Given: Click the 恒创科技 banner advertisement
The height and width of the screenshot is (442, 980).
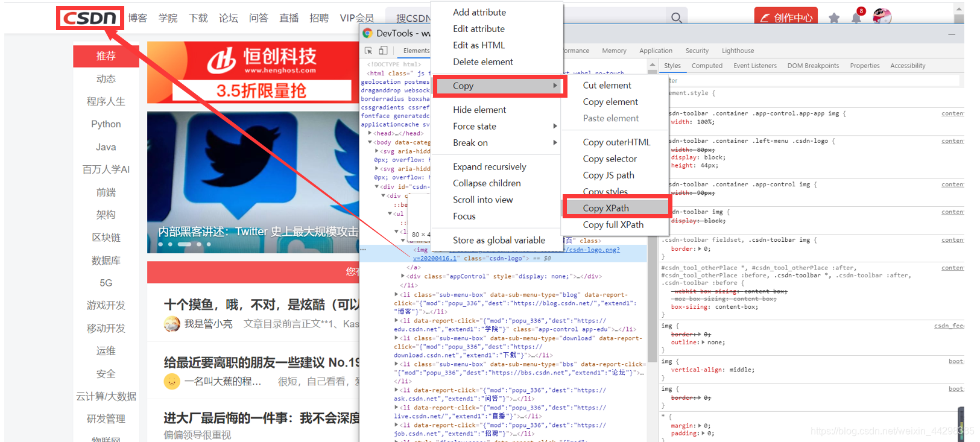Looking at the screenshot, I should click(253, 72).
